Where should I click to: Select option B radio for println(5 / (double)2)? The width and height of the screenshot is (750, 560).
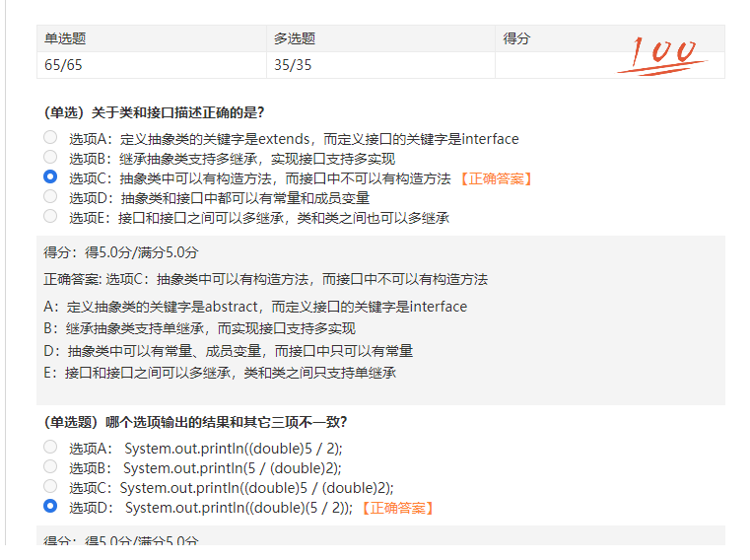tap(50, 466)
